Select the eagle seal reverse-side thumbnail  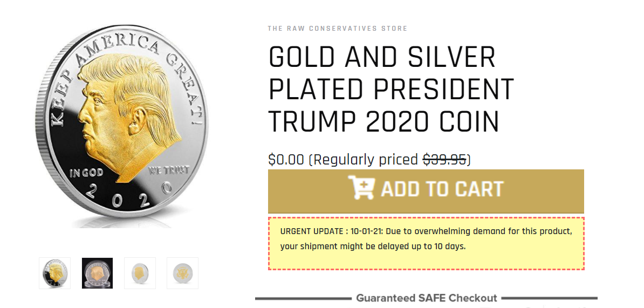coord(182,273)
